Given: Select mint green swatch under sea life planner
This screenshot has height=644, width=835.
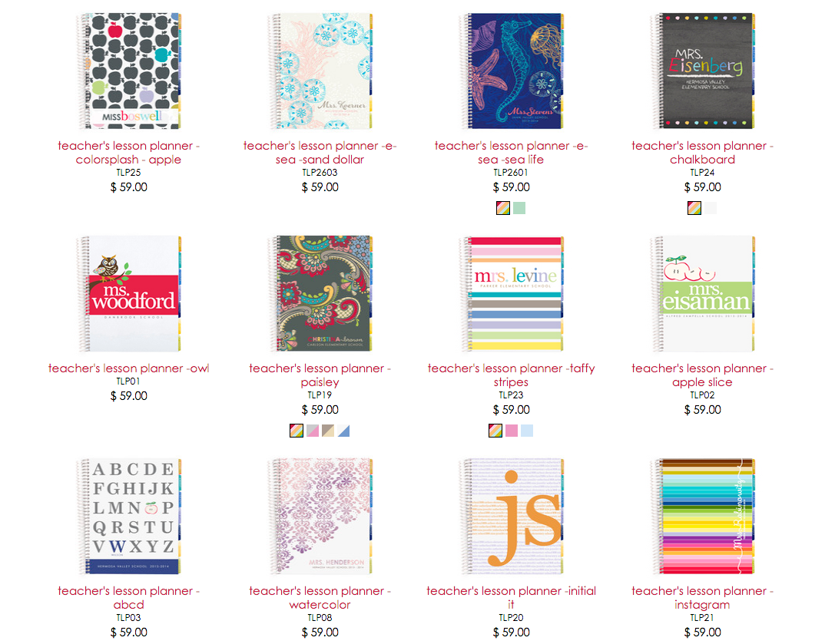Looking at the screenshot, I should tap(519, 208).
